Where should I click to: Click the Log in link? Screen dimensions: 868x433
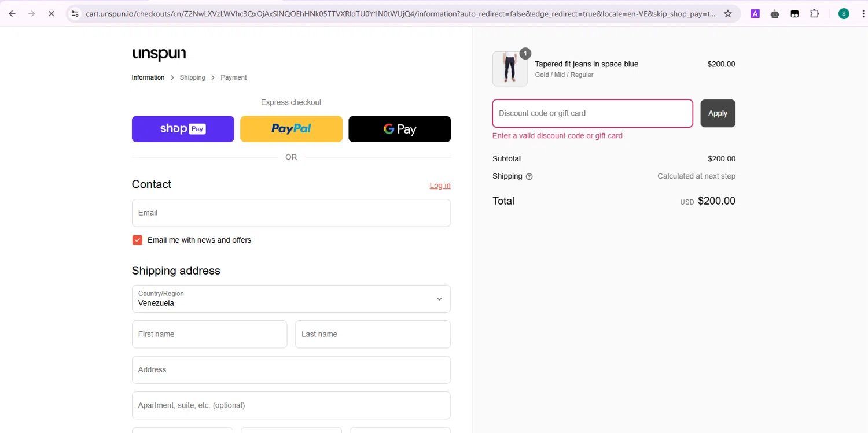coord(440,186)
